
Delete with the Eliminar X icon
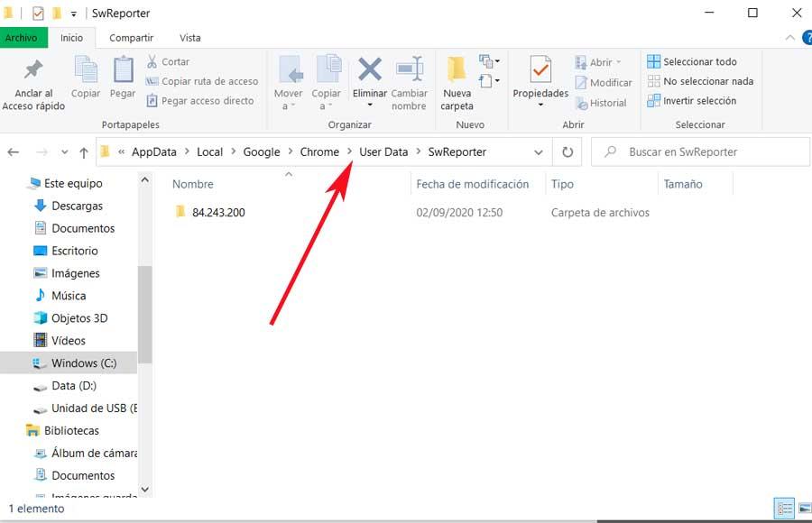tap(370, 70)
